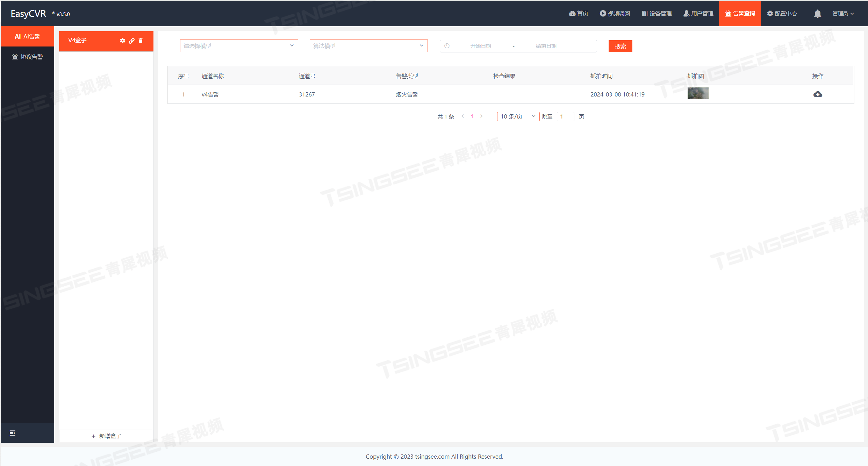Image resolution: width=868 pixels, height=466 pixels.
Task: Open the captured snapshot thumbnail
Action: [698, 93]
